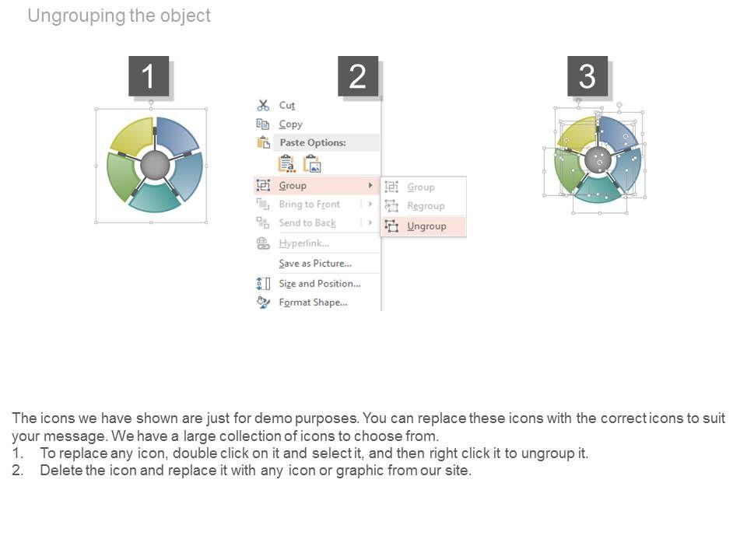This screenshot has width=747, height=560.
Task: Click the Ungroup icon in submenu
Action: pos(392,226)
